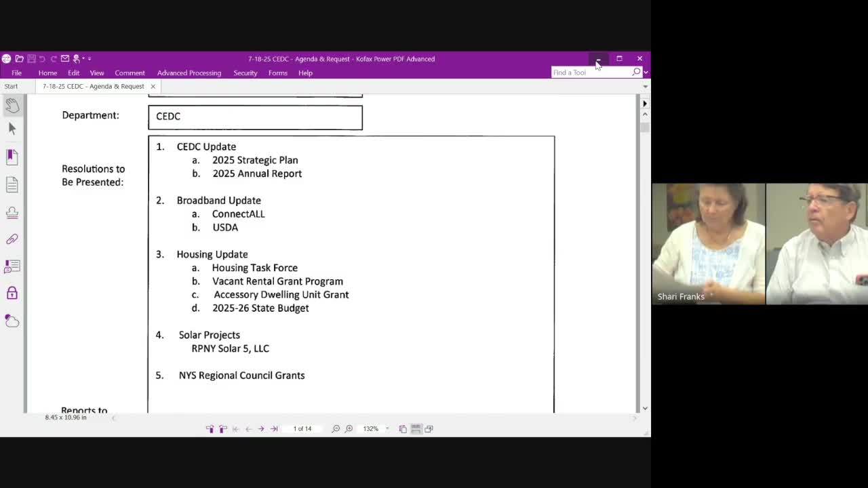Close the 7-18-25 CEDC document tab
868x488 pixels.
tap(153, 86)
